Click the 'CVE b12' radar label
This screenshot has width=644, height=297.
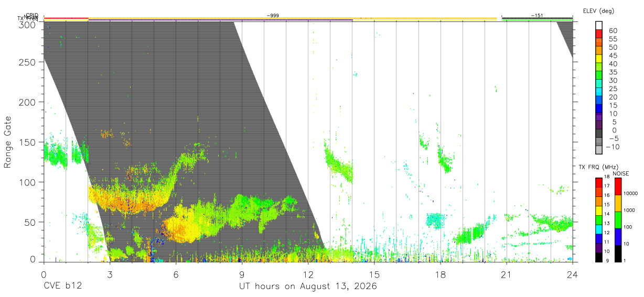(62, 287)
